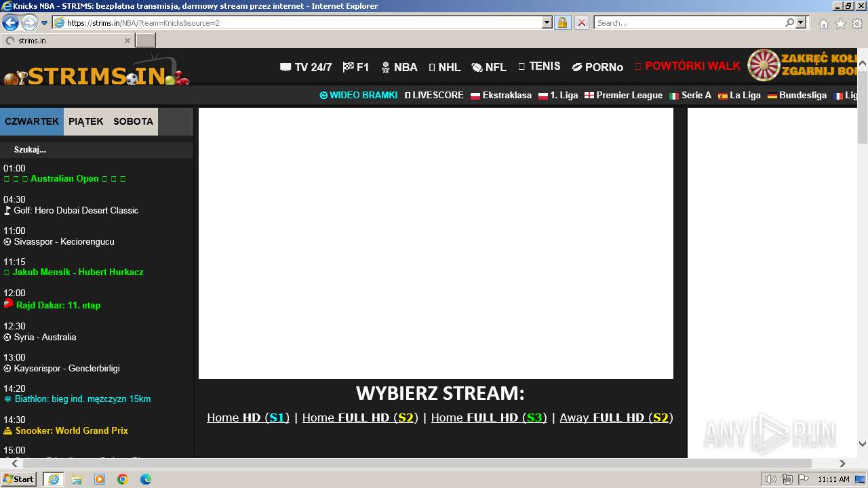This screenshot has height=488, width=868.
Task: Open the File Explorer taskbar icon
Action: (77, 479)
